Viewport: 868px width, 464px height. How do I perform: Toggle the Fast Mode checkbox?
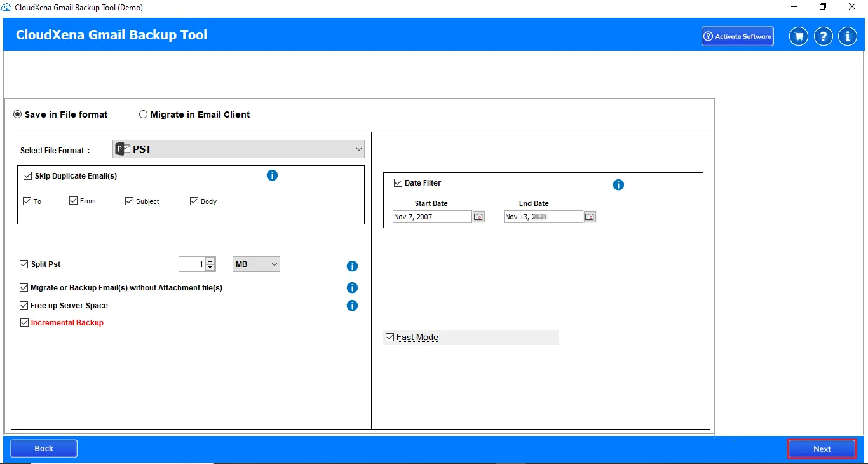pyautogui.click(x=390, y=338)
